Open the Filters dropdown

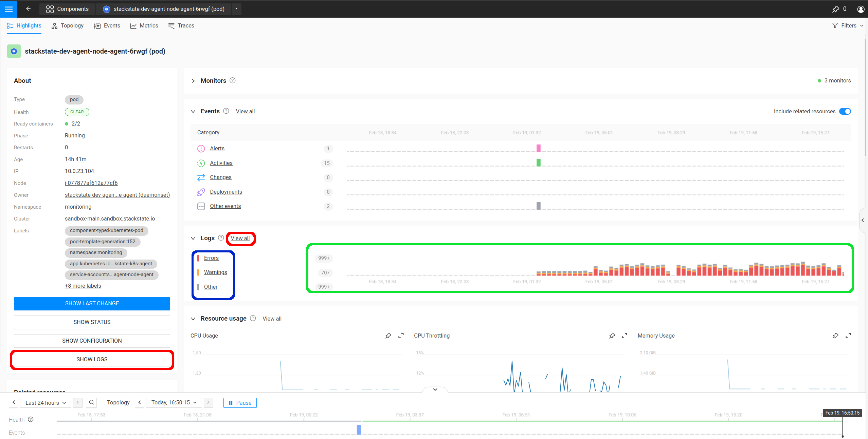pos(848,25)
